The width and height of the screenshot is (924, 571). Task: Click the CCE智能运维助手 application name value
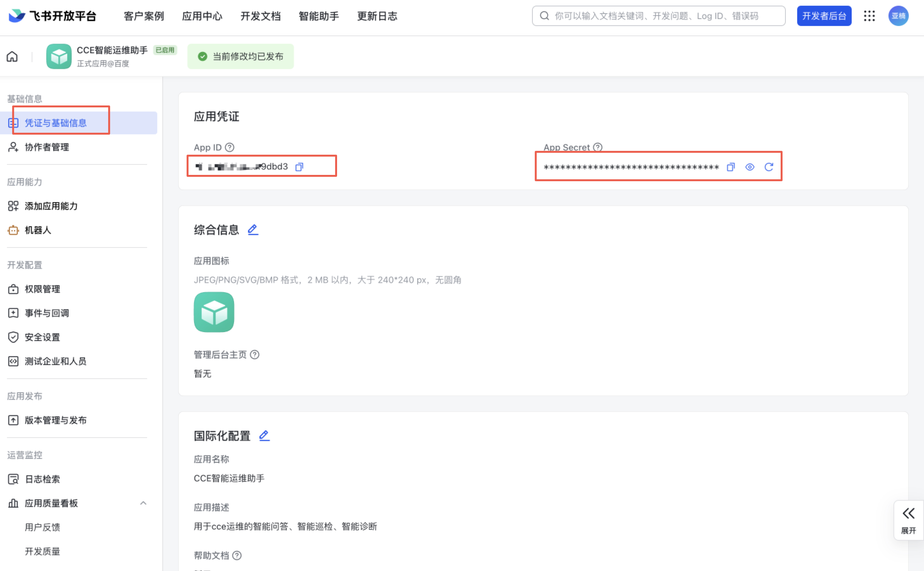click(x=229, y=478)
